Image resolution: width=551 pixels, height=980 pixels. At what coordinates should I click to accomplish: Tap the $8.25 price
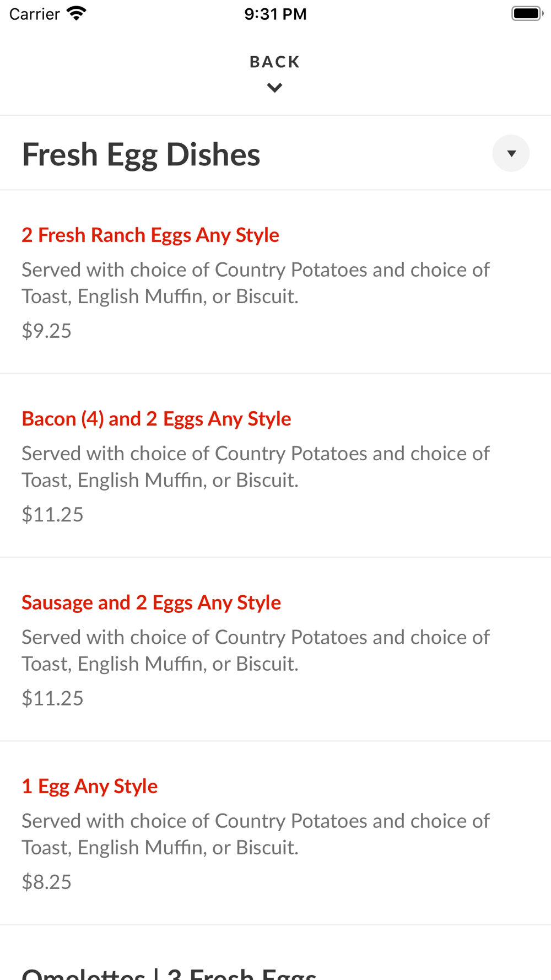pos(47,882)
